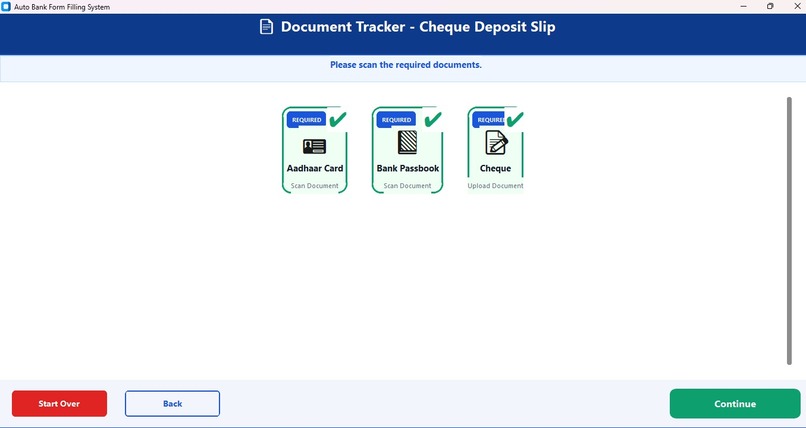Click the Cheque pencil-document icon
Viewport: 806px width, 428px height.
point(497,142)
